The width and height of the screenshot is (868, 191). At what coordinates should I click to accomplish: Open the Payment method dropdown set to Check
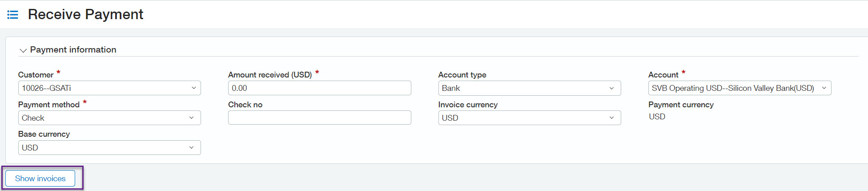pyautogui.click(x=109, y=118)
